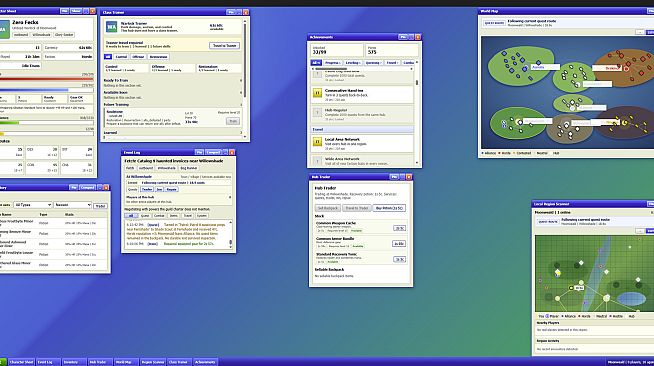Open the All Types dropdown in Inventory
This screenshot has height=366, width=654.
(x=33, y=205)
